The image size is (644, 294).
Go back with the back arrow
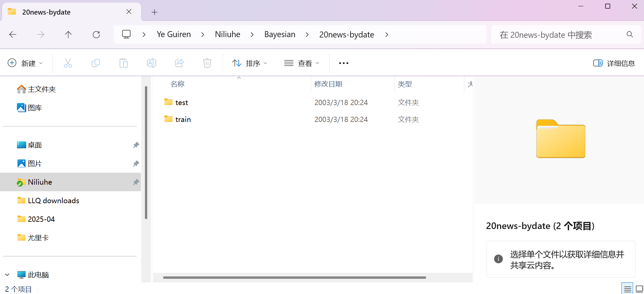[x=13, y=34]
